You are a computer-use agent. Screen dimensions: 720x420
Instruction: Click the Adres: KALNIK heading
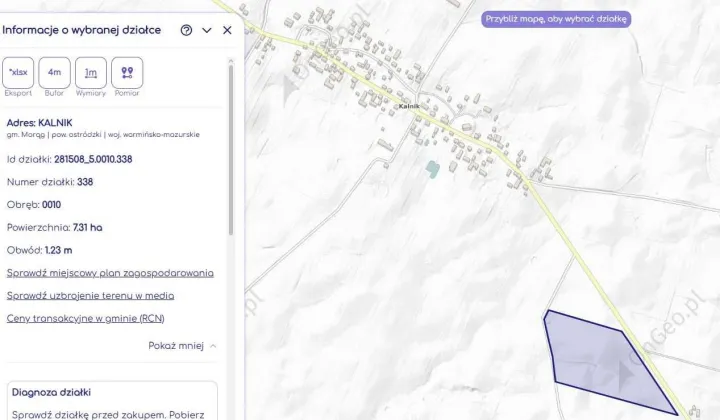click(39, 123)
